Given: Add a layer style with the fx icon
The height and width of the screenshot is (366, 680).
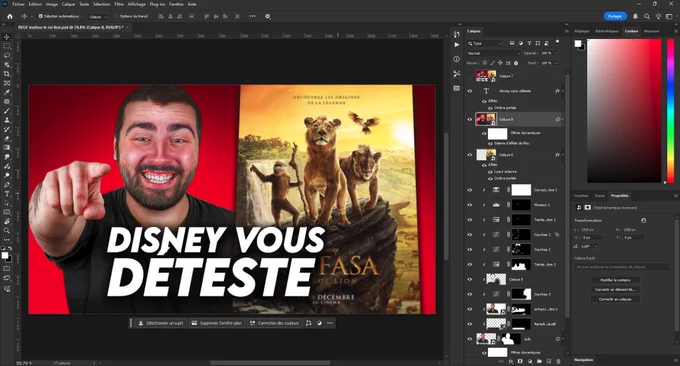Looking at the screenshot, I should [x=511, y=361].
